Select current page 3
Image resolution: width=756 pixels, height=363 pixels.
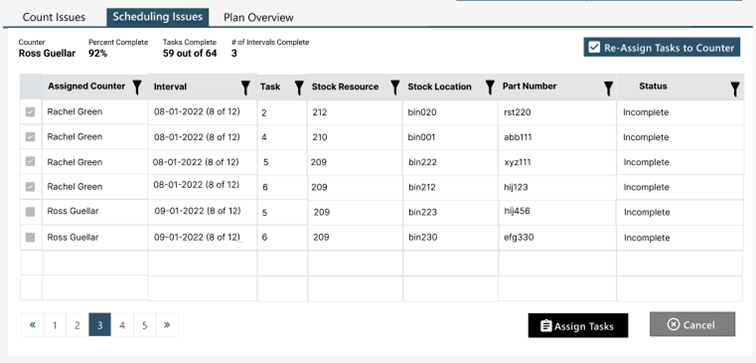100,324
